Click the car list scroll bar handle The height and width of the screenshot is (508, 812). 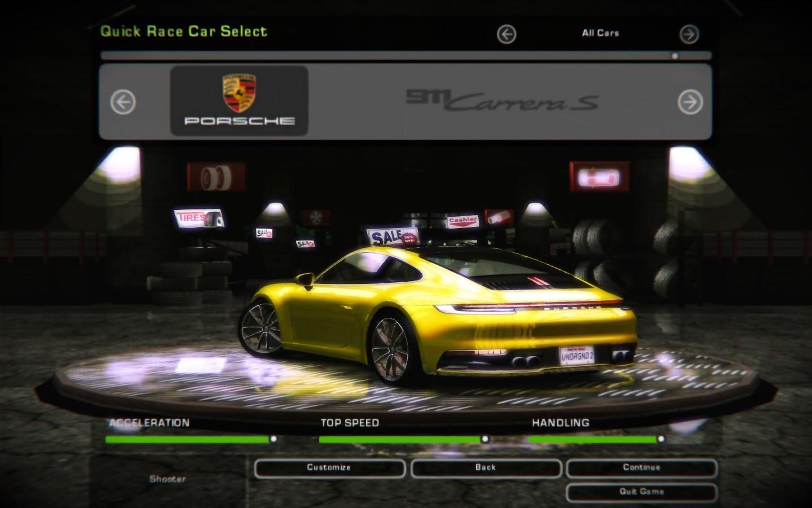(675, 56)
